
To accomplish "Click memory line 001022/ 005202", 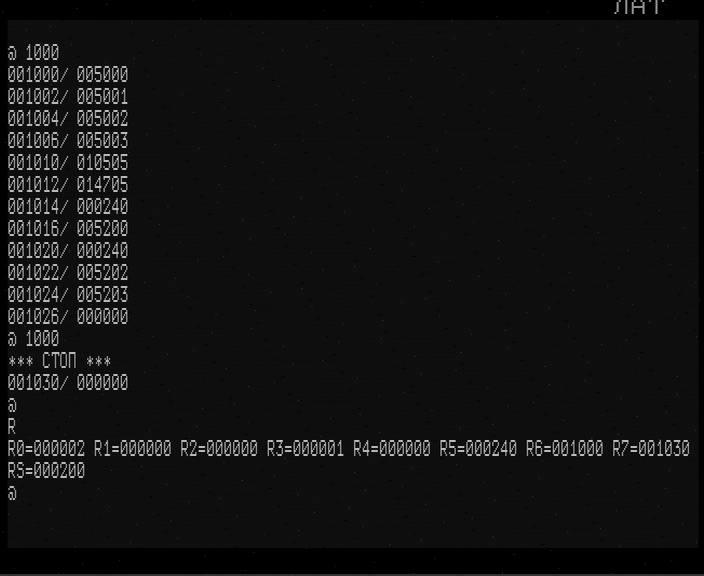I will point(68,273).
